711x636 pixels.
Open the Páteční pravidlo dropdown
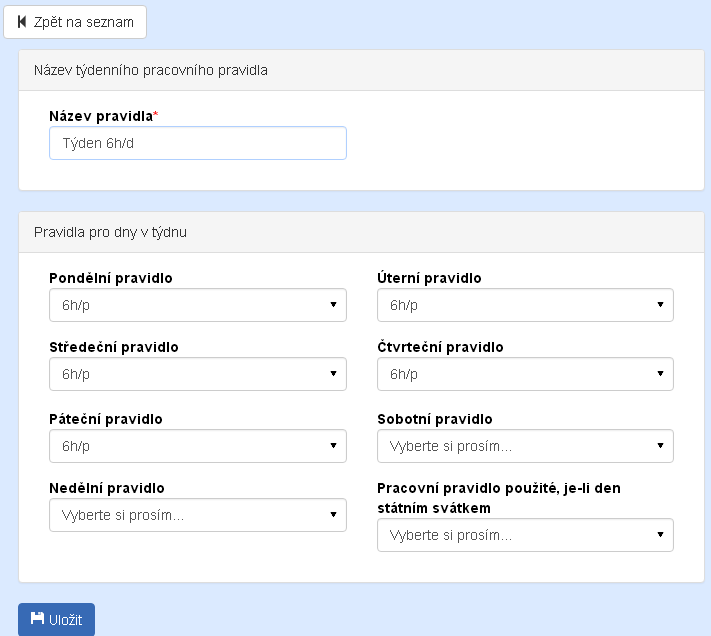(197, 446)
